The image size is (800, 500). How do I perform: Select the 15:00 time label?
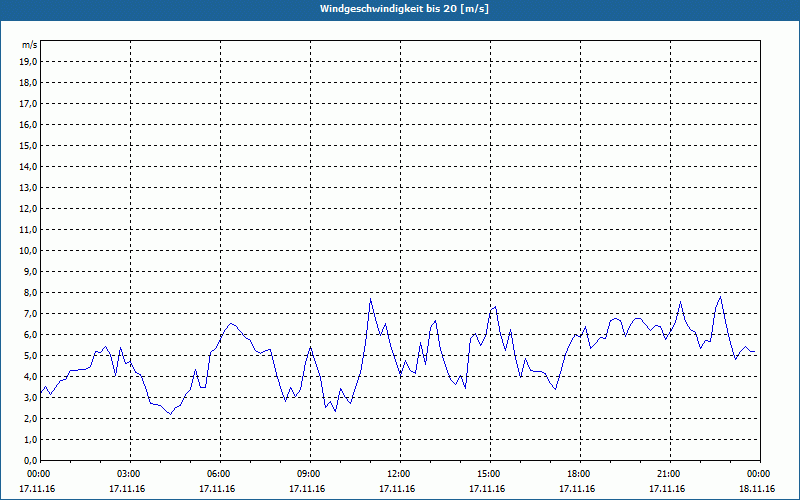click(490, 474)
